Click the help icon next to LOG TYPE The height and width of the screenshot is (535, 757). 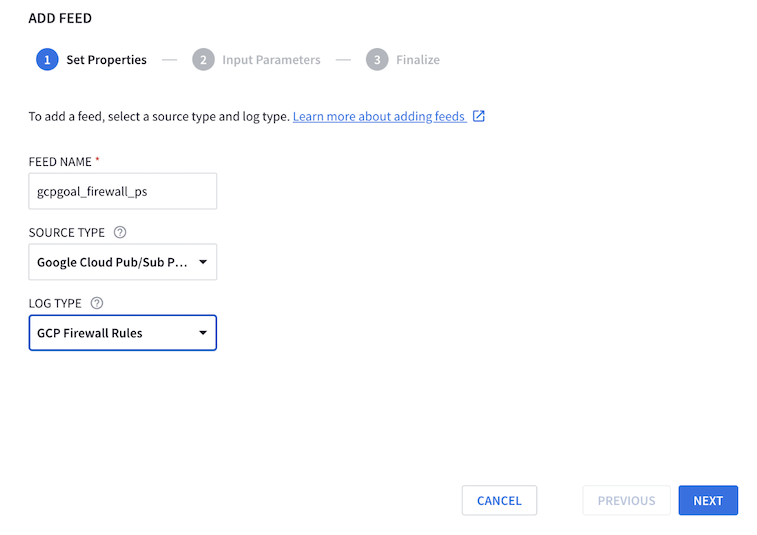97,303
